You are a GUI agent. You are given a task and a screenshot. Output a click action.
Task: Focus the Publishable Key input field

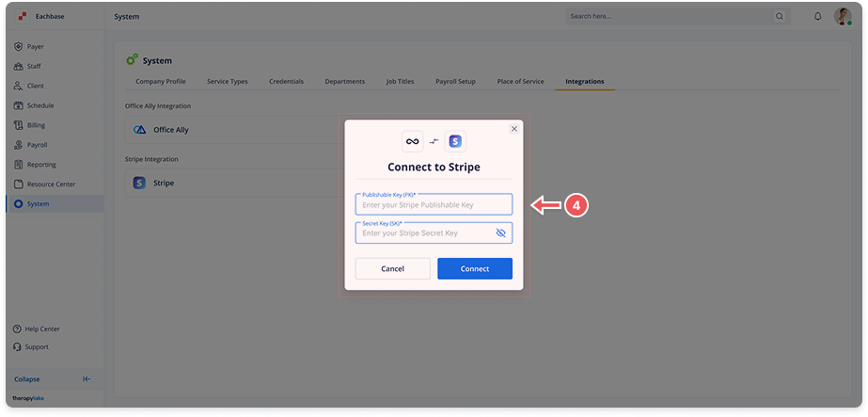tap(434, 204)
